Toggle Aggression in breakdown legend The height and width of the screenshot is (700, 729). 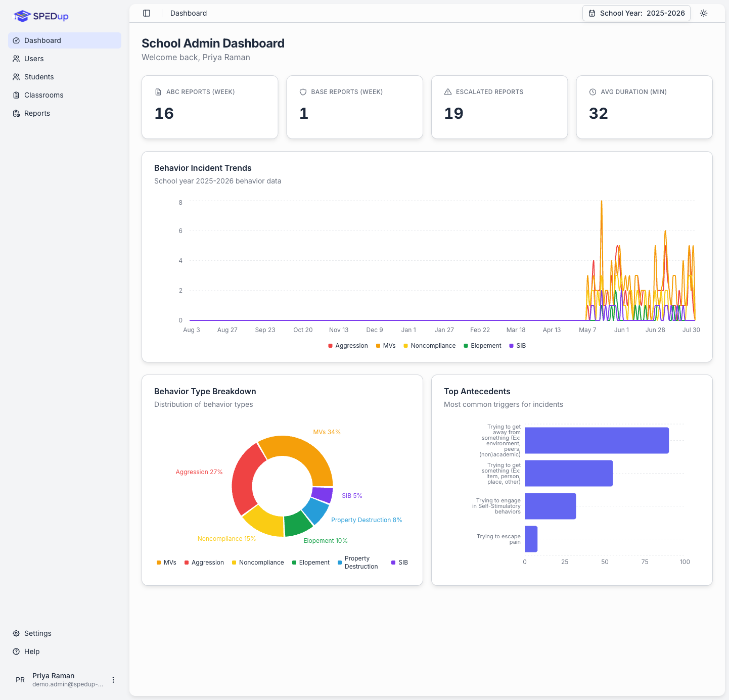[204, 563]
